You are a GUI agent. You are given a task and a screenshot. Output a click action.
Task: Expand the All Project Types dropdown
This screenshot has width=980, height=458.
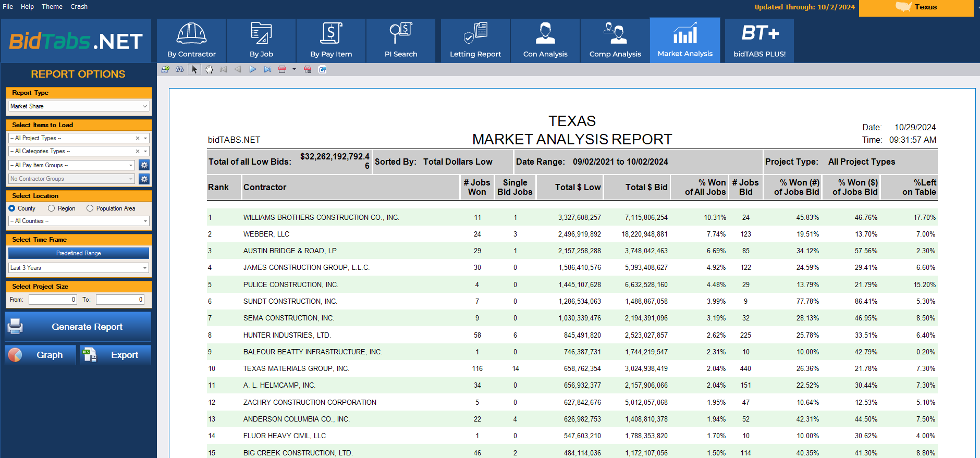(x=145, y=138)
